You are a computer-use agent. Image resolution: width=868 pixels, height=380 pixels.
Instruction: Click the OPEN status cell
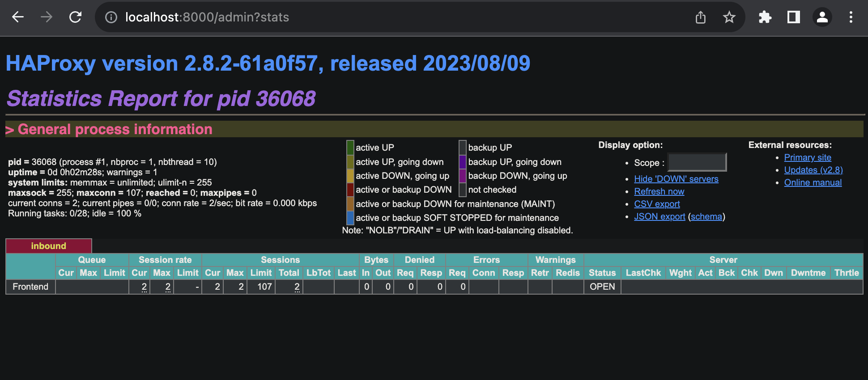click(602, 287)
